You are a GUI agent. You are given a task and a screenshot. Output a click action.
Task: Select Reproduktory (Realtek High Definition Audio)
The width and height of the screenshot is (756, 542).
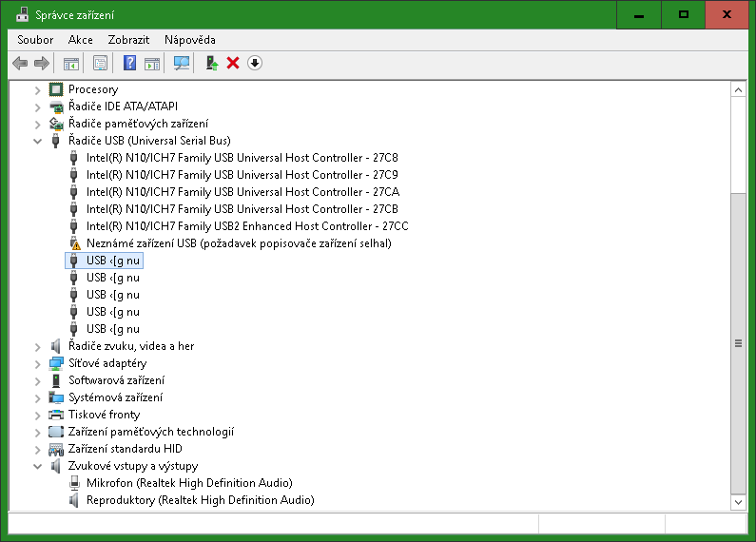coord(200,500)
